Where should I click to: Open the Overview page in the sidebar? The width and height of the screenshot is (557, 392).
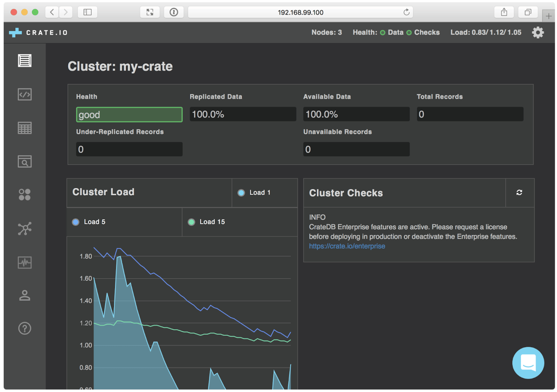(x=24, y=60)
